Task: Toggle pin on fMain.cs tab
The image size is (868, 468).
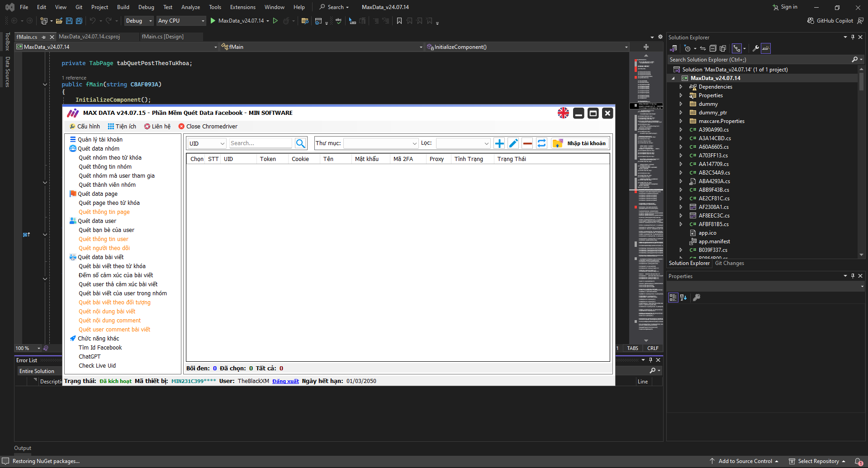Action: coord(43,37)
